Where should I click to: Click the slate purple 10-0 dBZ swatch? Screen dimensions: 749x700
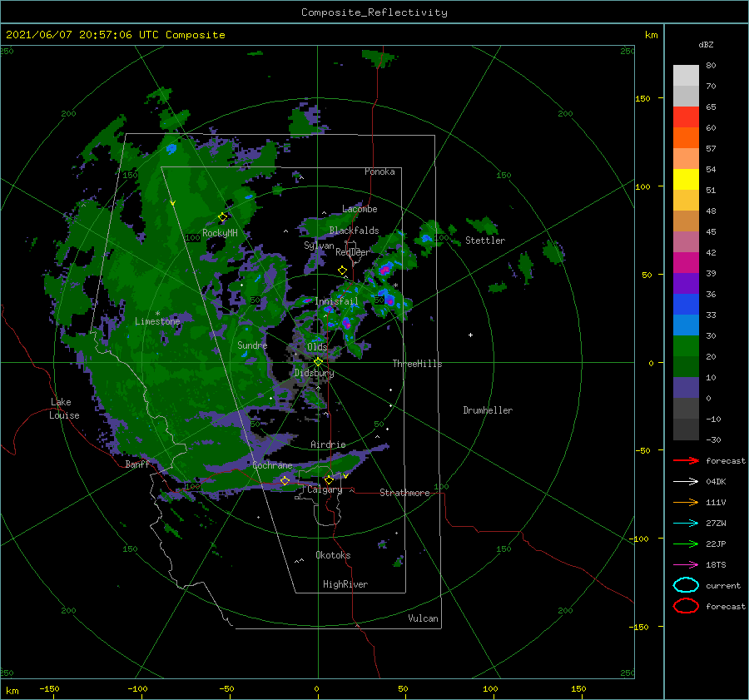click(x=686, y=388)
